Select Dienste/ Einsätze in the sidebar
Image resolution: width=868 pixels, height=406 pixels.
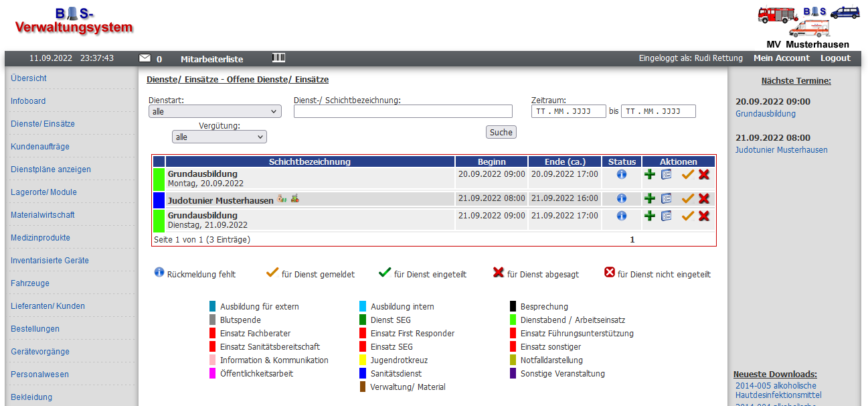[x=43, y=124]
